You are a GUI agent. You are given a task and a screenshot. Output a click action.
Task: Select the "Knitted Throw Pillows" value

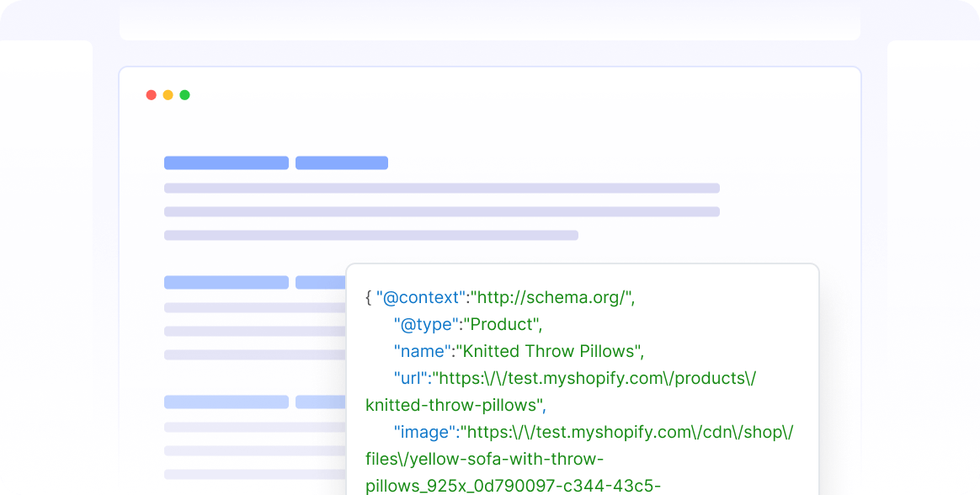[550, 352]
